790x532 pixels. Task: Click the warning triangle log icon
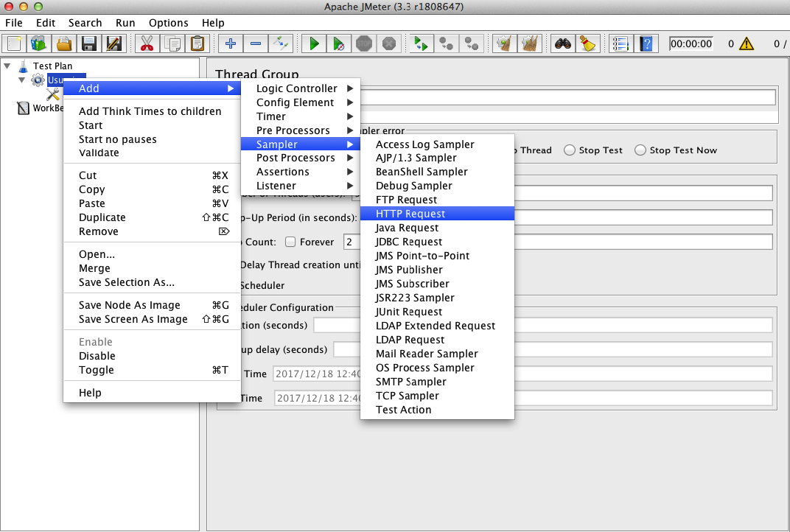click(x=747, y=43)
